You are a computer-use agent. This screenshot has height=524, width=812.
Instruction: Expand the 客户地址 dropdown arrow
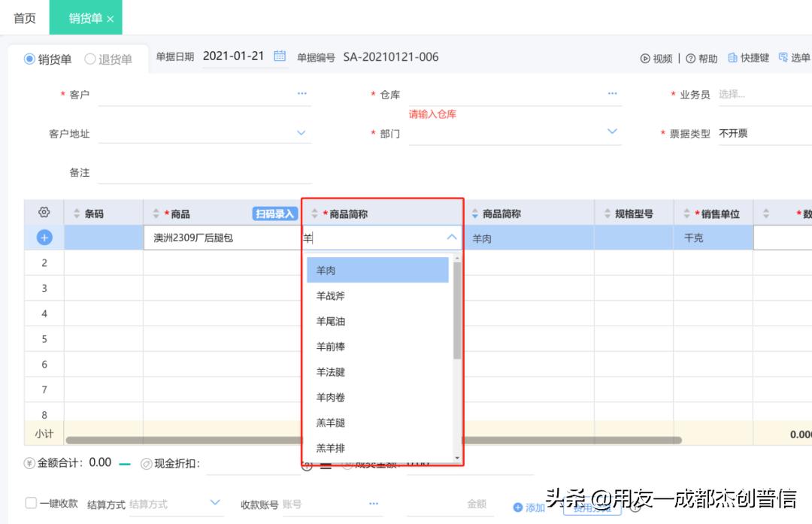[301, 132]
